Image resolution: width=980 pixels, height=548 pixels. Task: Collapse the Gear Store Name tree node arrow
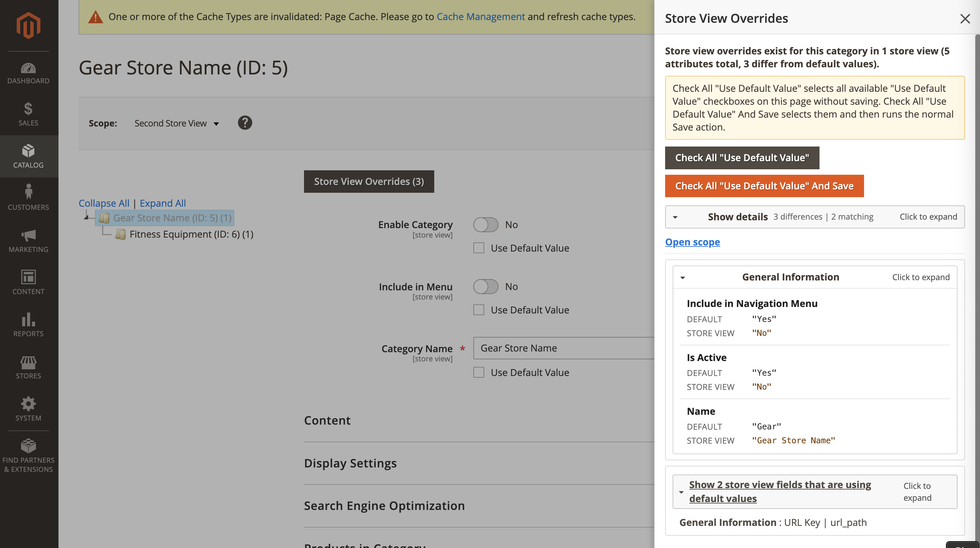[87, 217]
